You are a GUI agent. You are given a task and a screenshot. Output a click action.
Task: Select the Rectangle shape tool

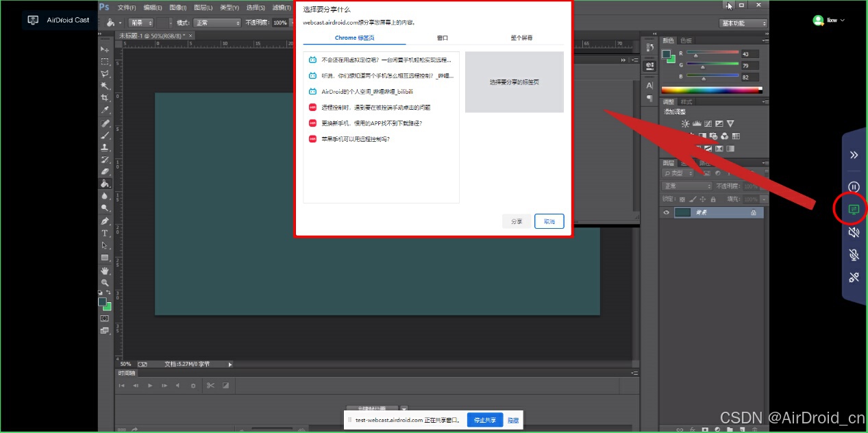point(105,258)
